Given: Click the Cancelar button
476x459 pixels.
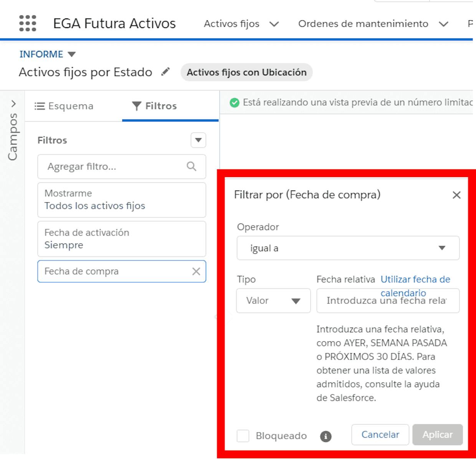Looking at the screenshot, I should [x=380, y=434].
